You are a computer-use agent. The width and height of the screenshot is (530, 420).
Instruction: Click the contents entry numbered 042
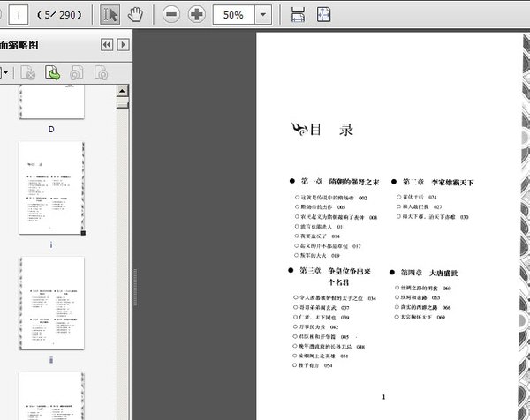pyautogui.click(x=315, y=326)
